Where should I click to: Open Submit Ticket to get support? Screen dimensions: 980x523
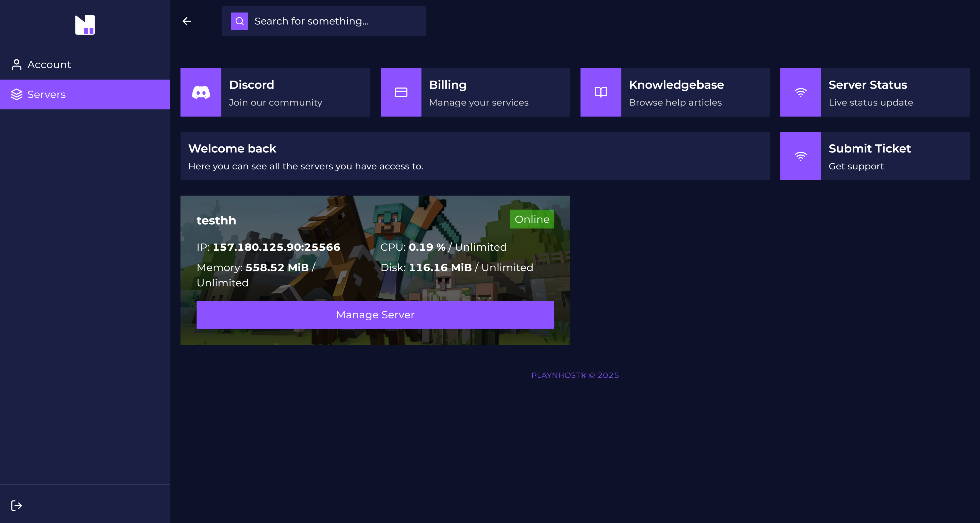pos(875,156)
